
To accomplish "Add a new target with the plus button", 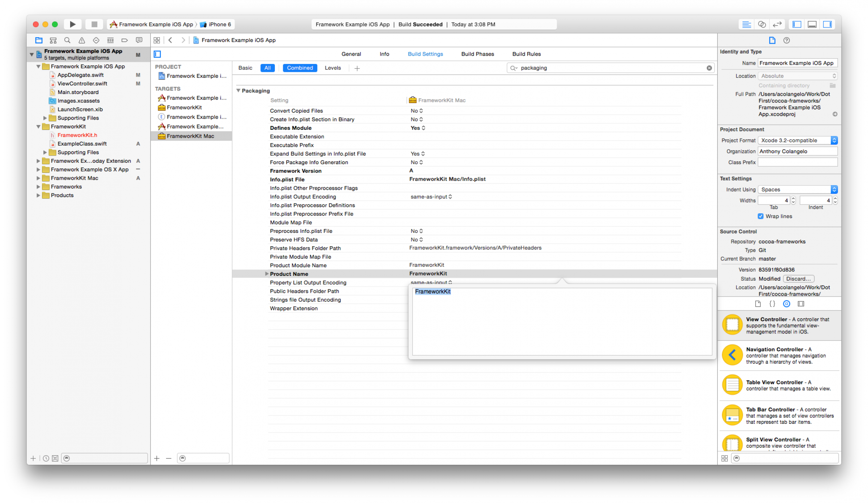I will pos(157,458).
